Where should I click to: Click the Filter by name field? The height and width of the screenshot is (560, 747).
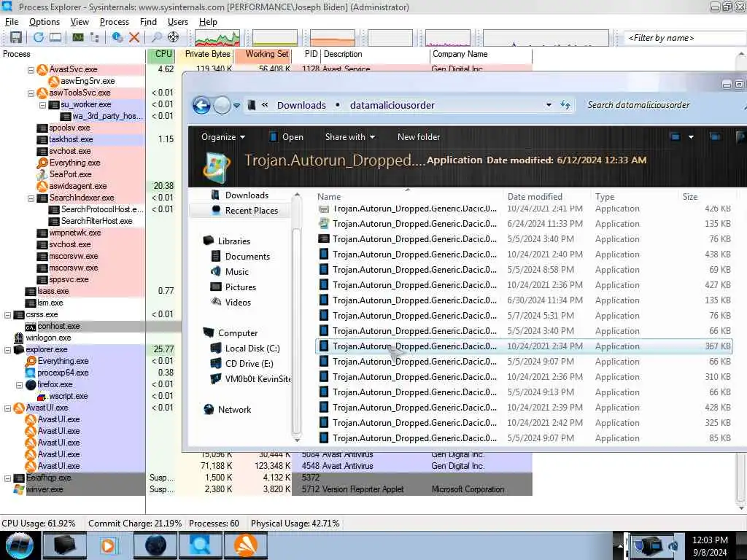click(684, 38)
